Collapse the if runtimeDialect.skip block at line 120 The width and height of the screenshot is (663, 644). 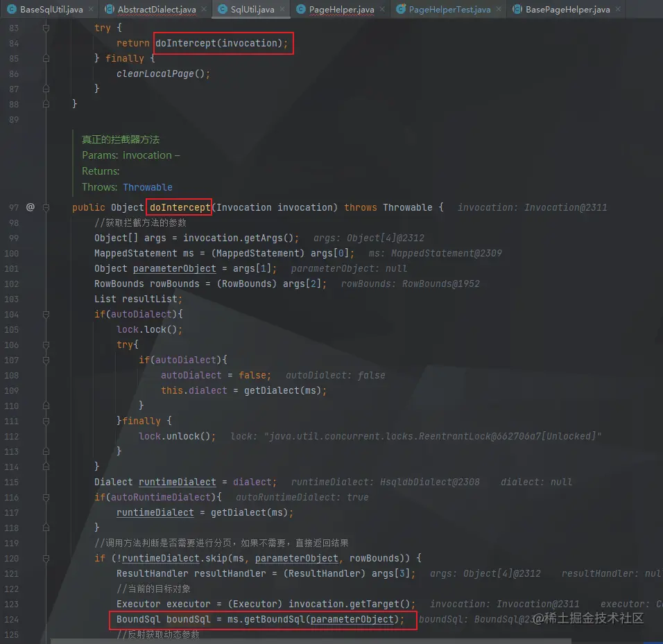pos(46,558)
